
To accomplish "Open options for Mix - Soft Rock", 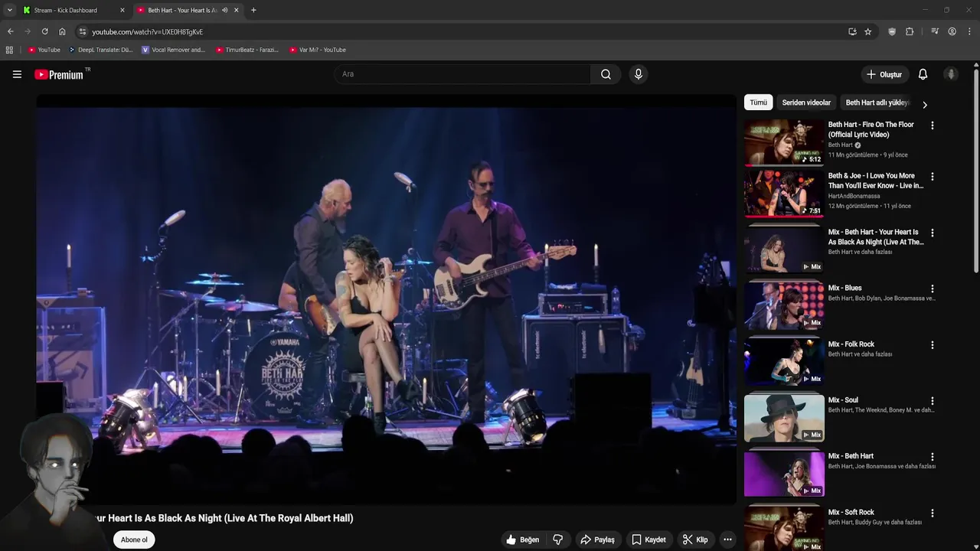I will coord(932,513).
